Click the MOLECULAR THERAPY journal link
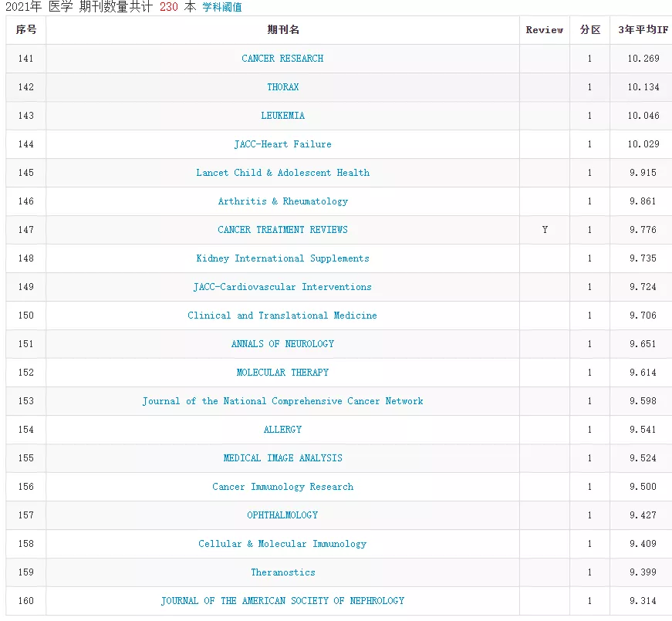This screenshot has height=621, width=672. [x=282, y=373]
